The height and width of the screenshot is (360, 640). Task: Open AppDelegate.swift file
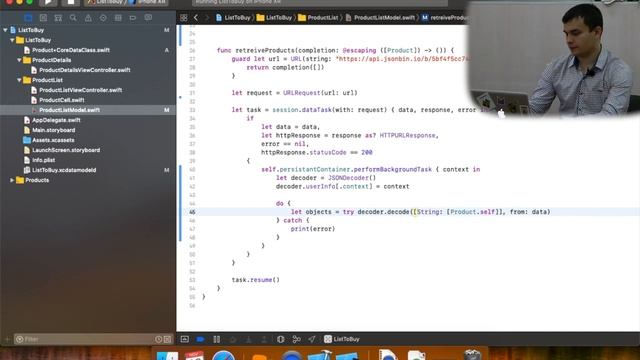click(x=56, y=120)
